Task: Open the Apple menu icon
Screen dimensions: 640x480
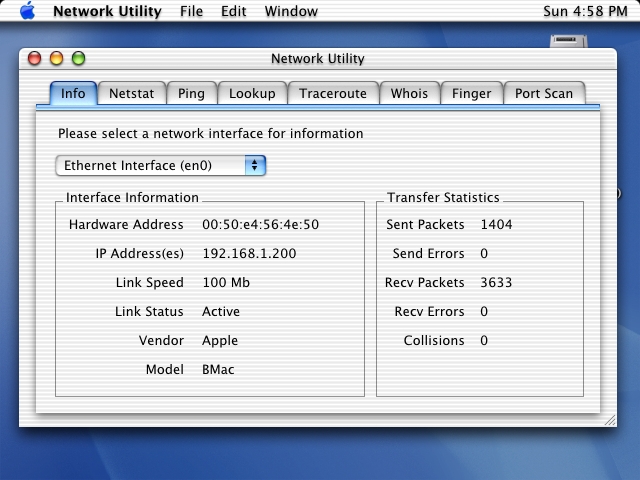Action: 27,11
